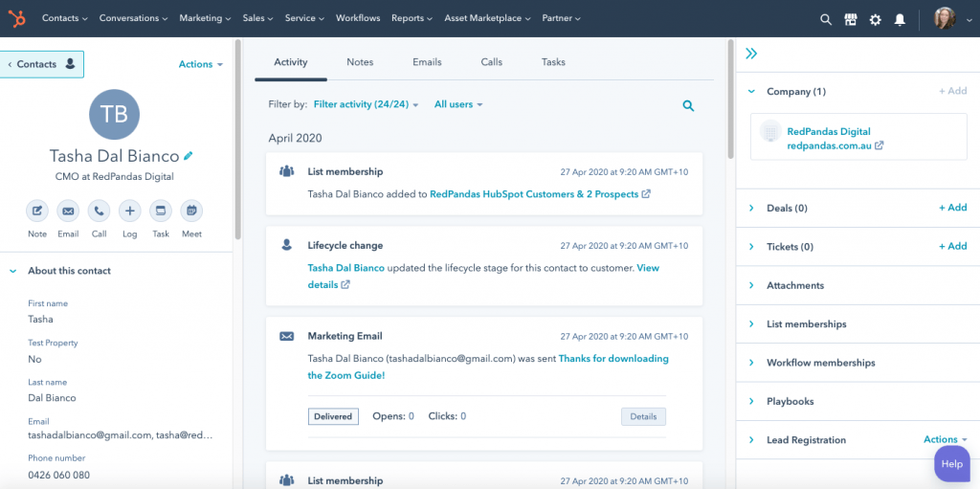Create a Task with the Task icon
The image size is (980, 489).
161,211
